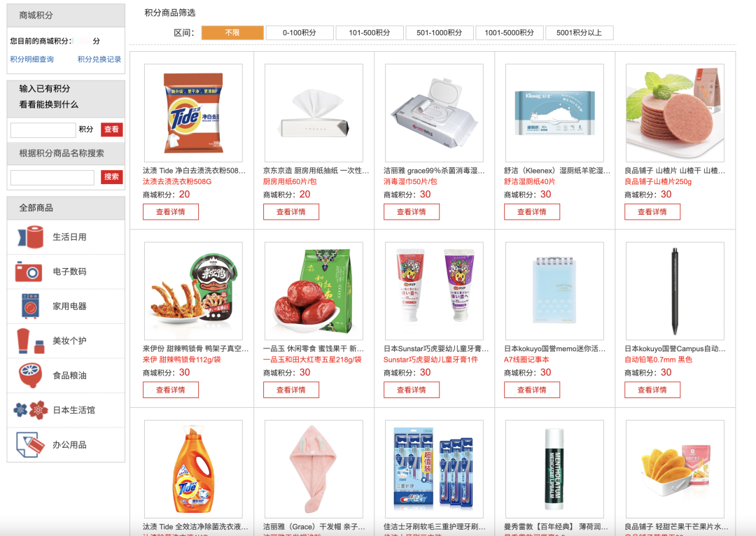Image resolution: width=756 pixels, height=536 pixels.
Task: View details of Tide 洗衣粉508G
Action: (171, 212)
